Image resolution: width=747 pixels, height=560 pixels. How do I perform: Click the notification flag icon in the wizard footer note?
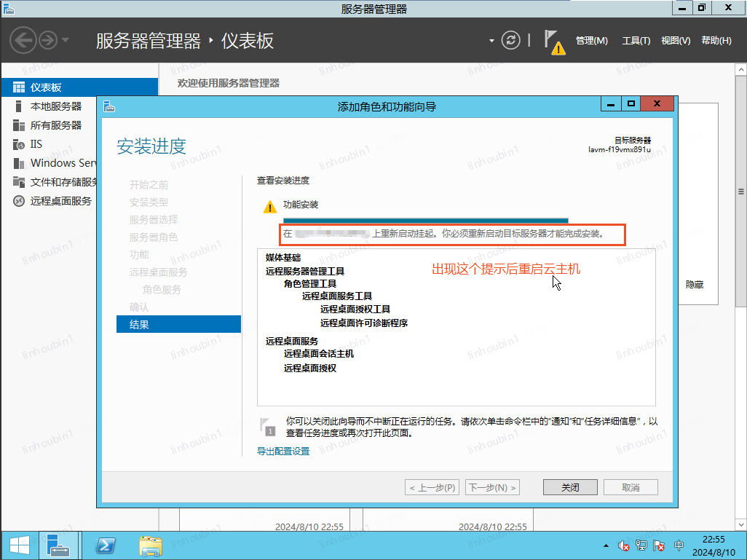[268, 427]
